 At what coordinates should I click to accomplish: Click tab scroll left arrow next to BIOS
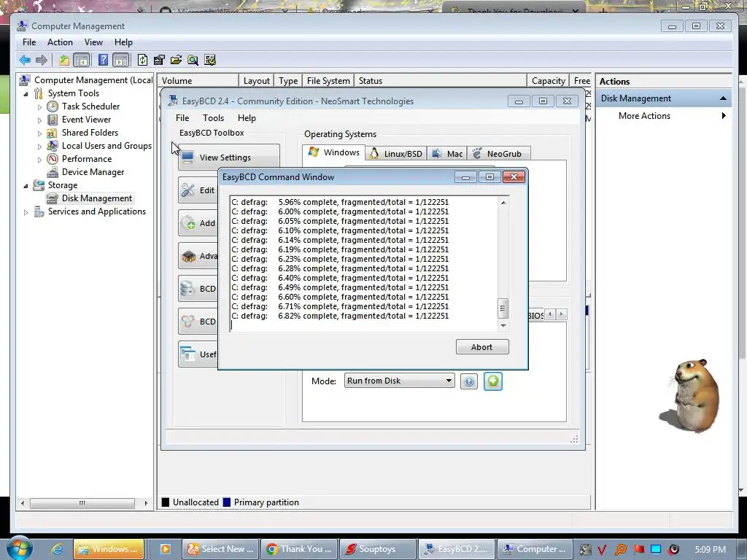(x=550, y=314)
